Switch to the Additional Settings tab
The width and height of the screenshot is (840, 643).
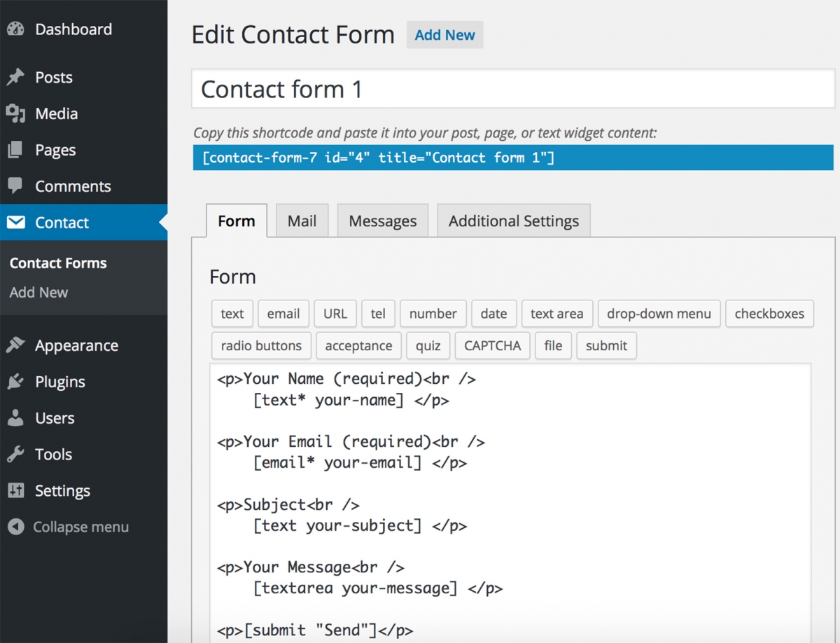tap(513, 220)
